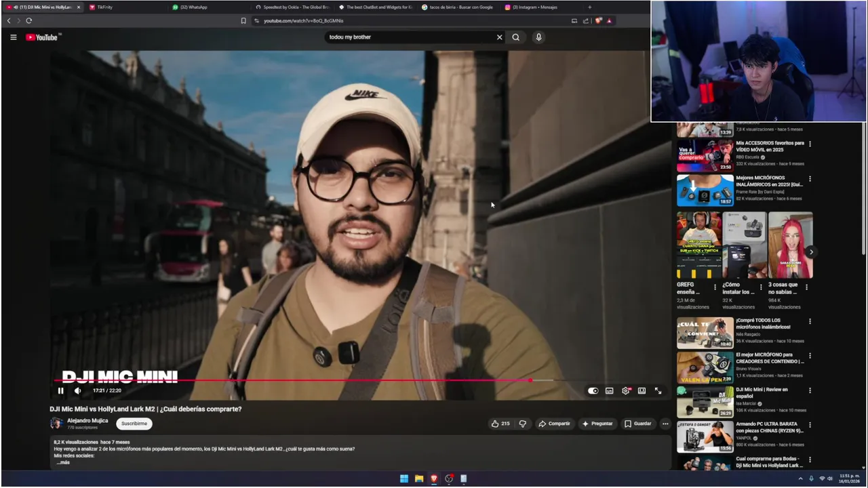Clear the search box with X icon
The height and width of the screenshot is (488, 868).
click(500, 37)
